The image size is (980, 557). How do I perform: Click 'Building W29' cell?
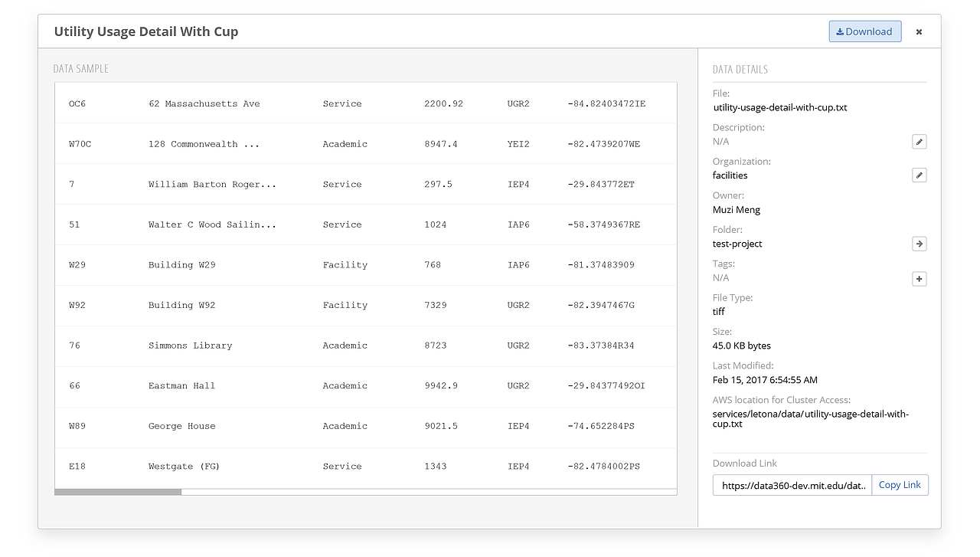tap(182, 265)
